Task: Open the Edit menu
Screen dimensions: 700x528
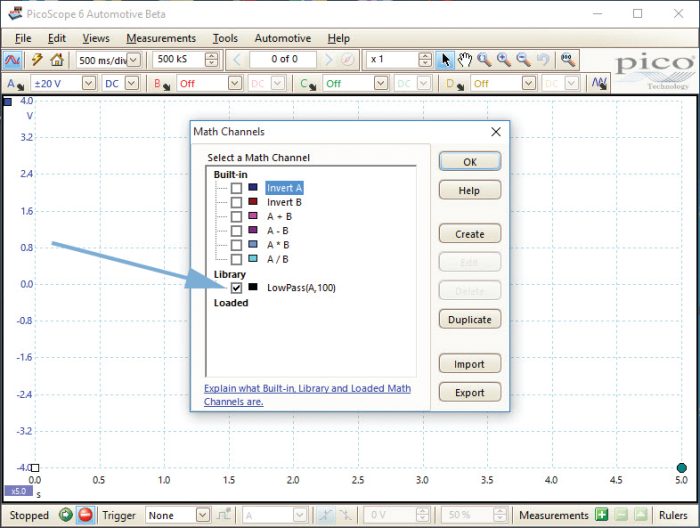Action: pos(57,38)
